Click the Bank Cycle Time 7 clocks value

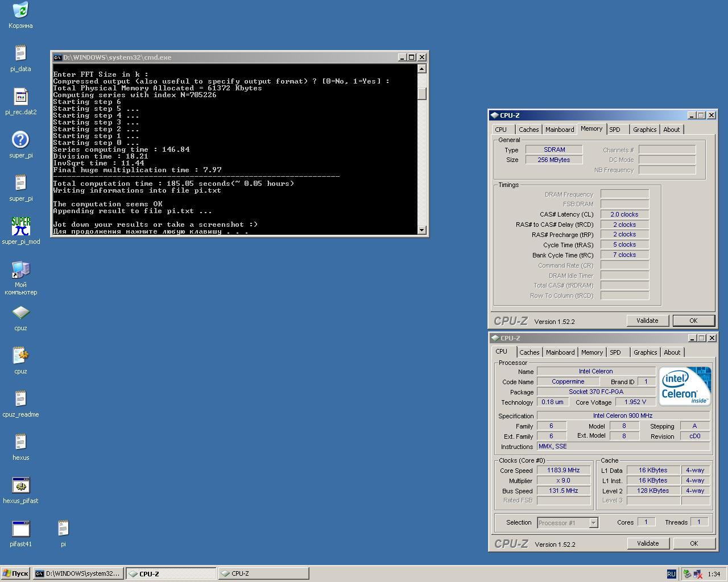point(624,255)
